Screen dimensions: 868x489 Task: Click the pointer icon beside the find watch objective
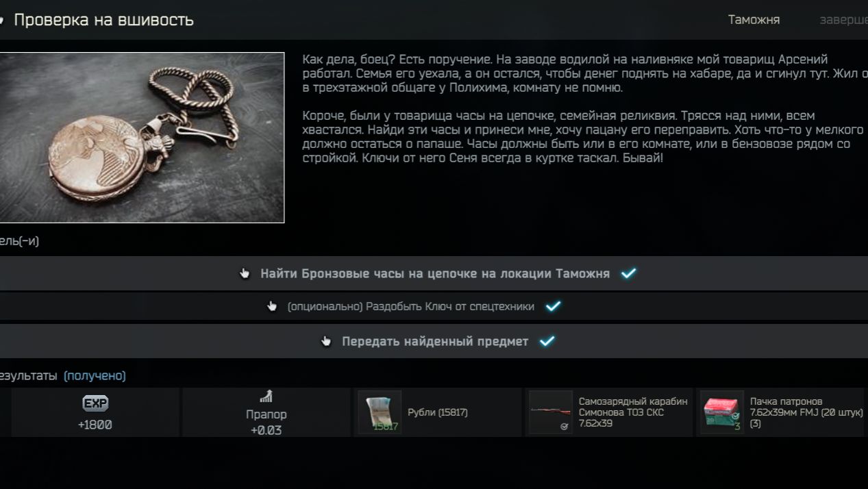(245, 274)
